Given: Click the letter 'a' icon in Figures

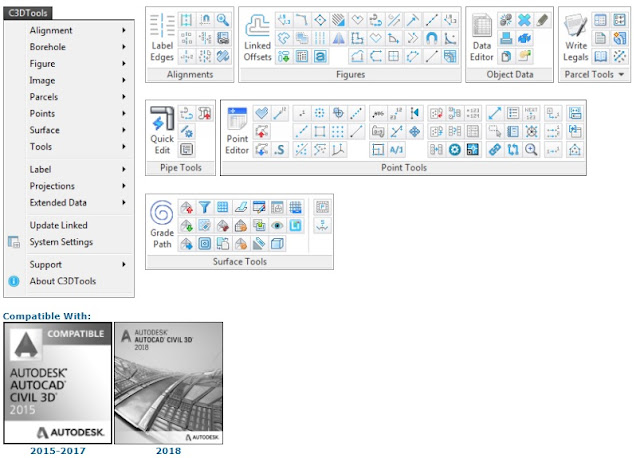Looking at the screenshot, I should [320, 56].
